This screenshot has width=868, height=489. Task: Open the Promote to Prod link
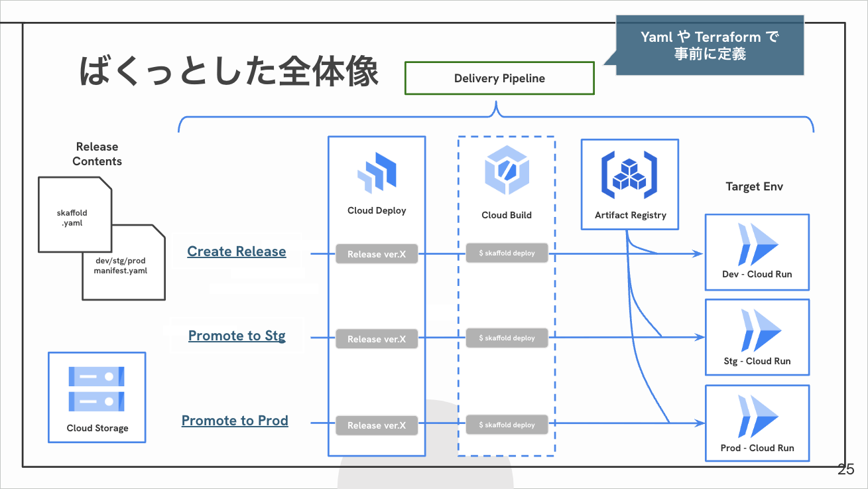[x=235, y=421]
